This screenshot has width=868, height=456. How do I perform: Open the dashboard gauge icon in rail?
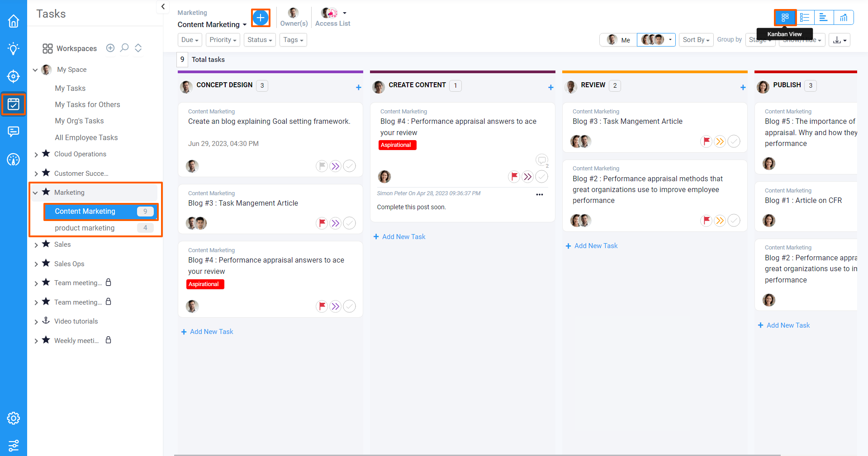(x=14, y=160)
